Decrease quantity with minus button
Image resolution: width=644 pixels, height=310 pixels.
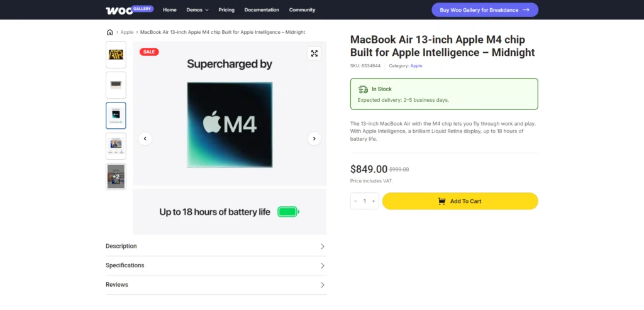pos(356,201)
